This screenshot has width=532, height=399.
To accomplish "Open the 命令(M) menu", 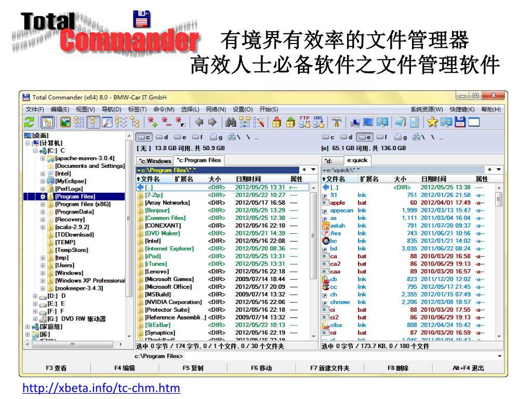I will [164, 110].
